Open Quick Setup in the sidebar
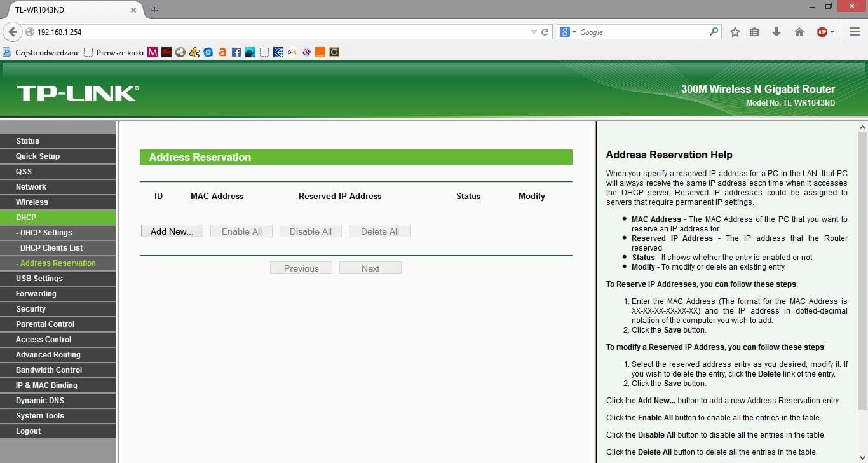 coord(58,156)
